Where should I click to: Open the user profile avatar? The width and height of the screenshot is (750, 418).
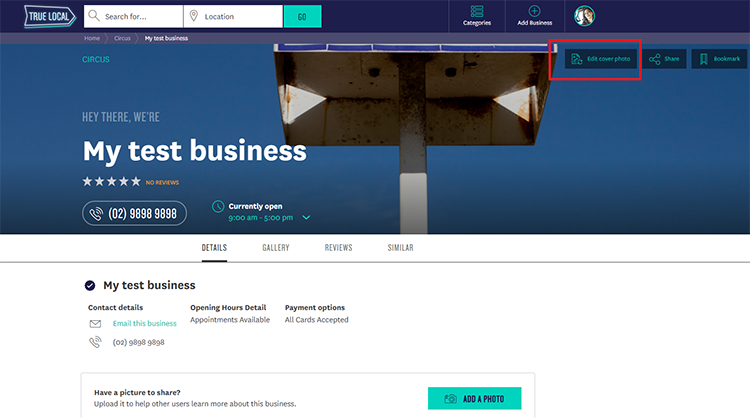point(585,16)
